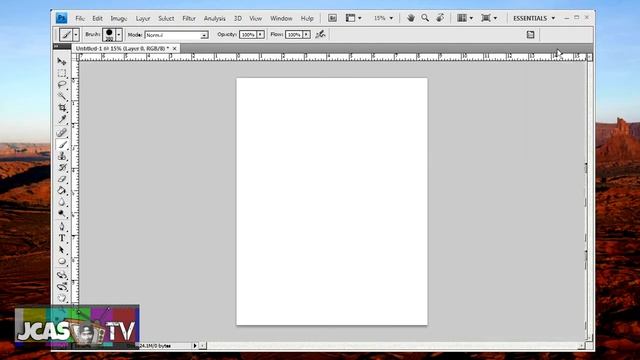Open the Brush preset picker dropdown
640x360 pixels.
coord(119,35)
